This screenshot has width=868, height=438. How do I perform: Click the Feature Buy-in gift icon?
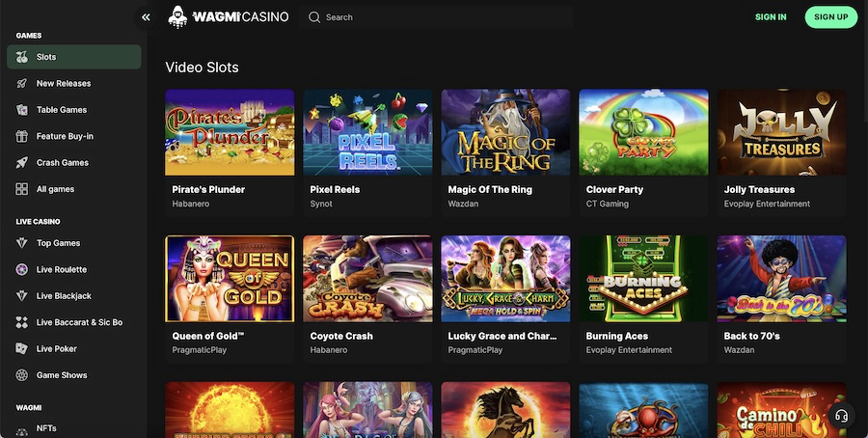(x=21, y=136)
